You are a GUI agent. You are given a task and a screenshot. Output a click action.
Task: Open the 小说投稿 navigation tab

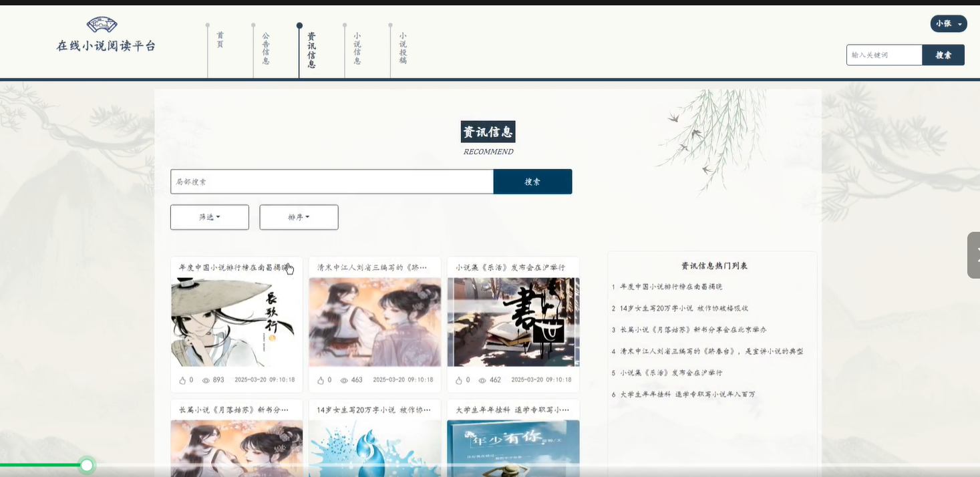[x=403, y=48]
